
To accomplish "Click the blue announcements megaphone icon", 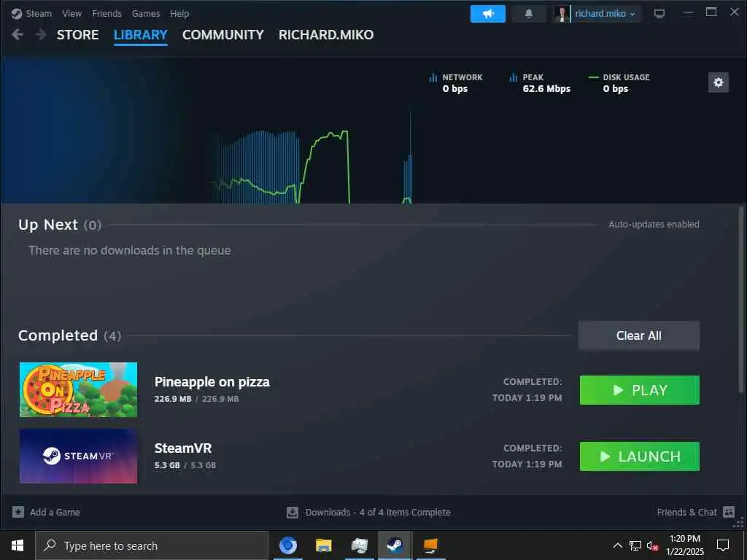I will coord(488,14).
